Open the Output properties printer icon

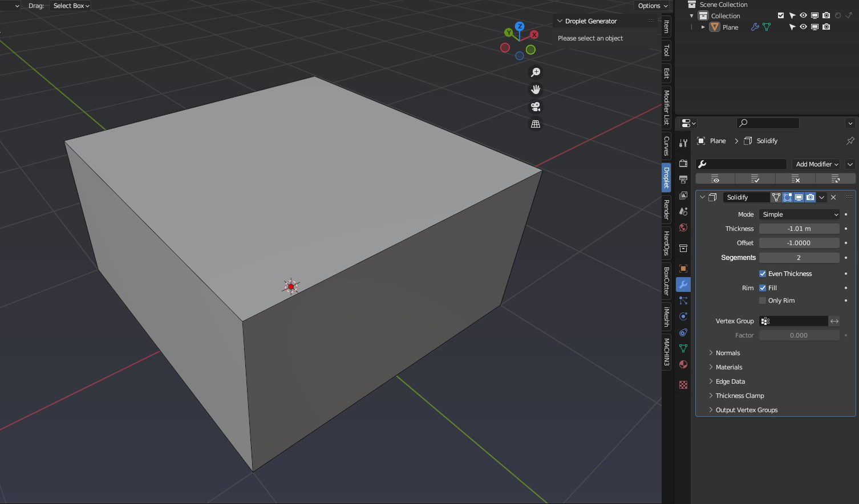click(683, 180)
